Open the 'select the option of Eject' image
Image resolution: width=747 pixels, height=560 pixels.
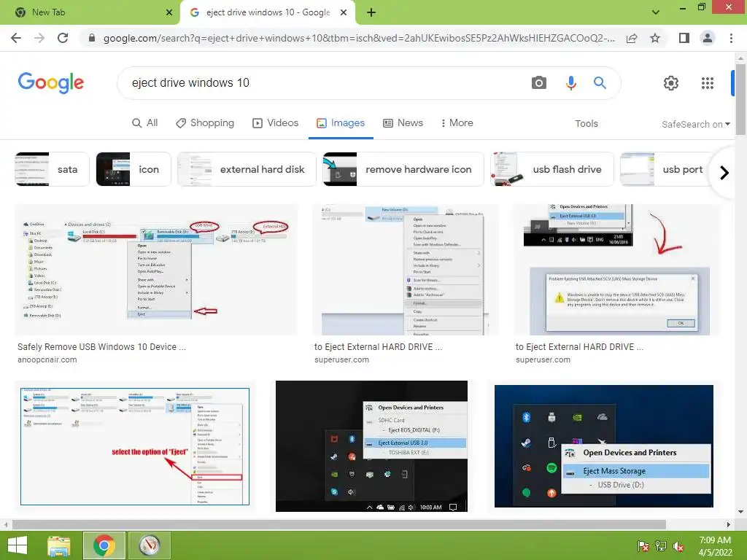pos(135,446)
